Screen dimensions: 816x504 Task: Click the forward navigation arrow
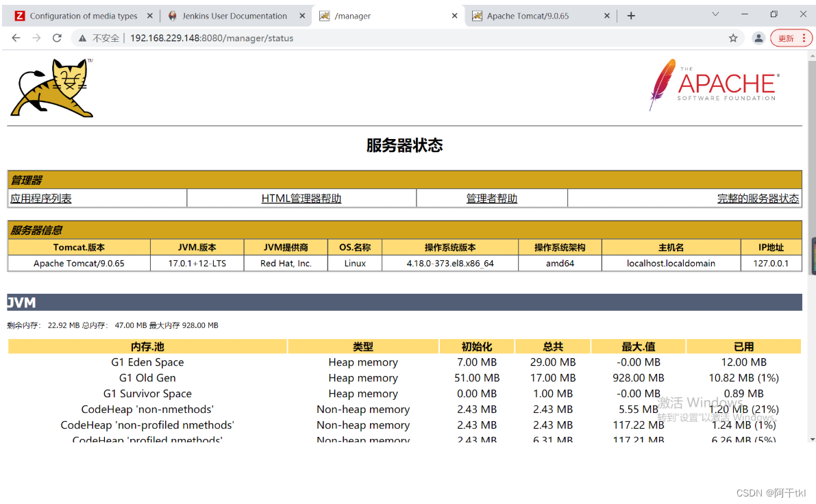coord(36,38)
